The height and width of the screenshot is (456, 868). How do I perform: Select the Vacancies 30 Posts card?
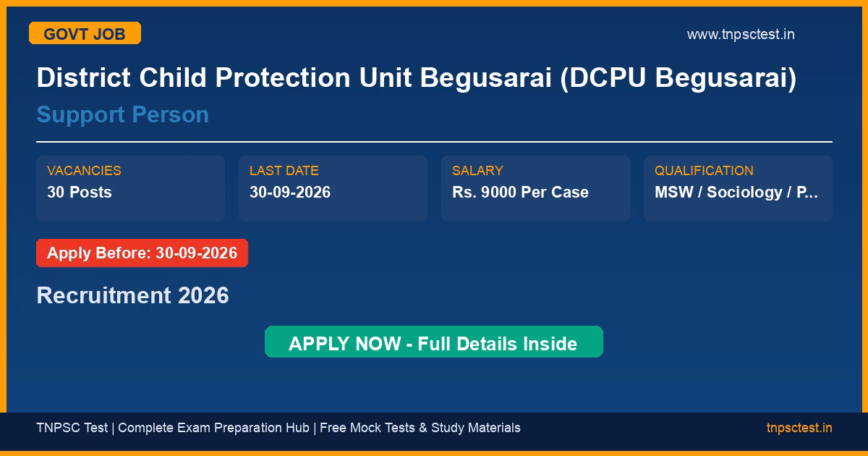point(130,188)
